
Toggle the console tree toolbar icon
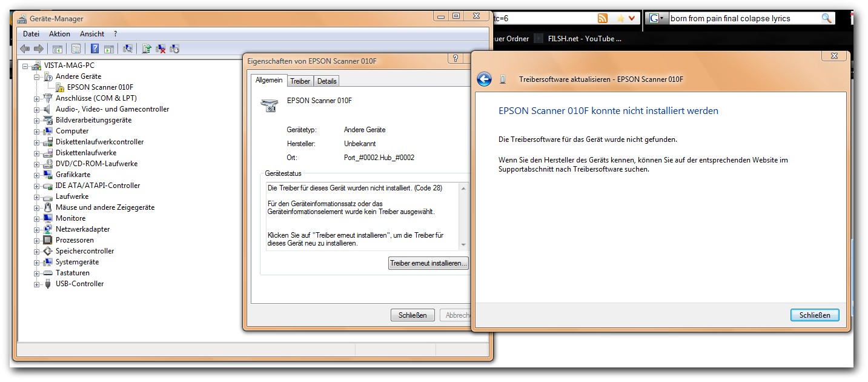58,49
